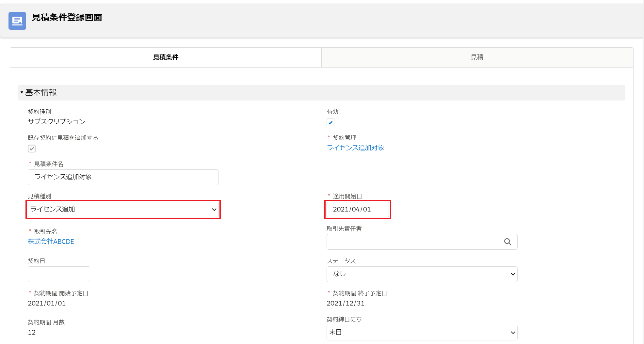Viewport: 644px width, 344px height.
Task: Open the 見積種別 dropdown
Action: [x=123, y=210]
